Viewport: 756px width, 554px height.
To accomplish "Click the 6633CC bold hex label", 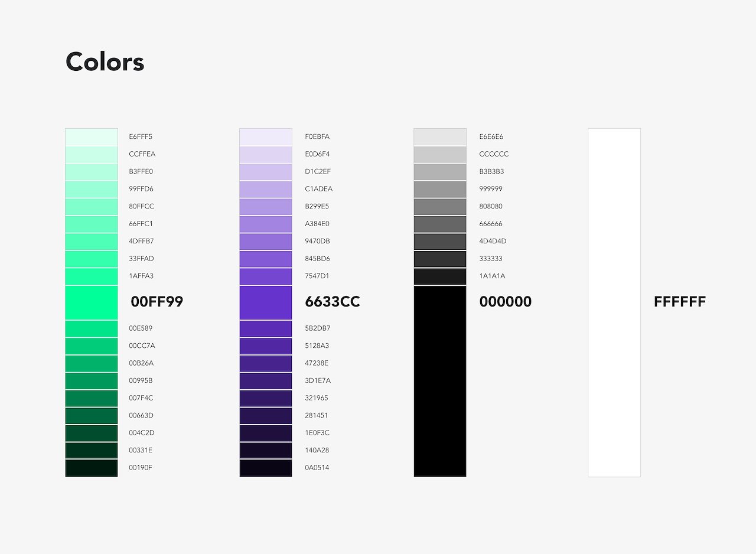I will [x=333, y=302].
